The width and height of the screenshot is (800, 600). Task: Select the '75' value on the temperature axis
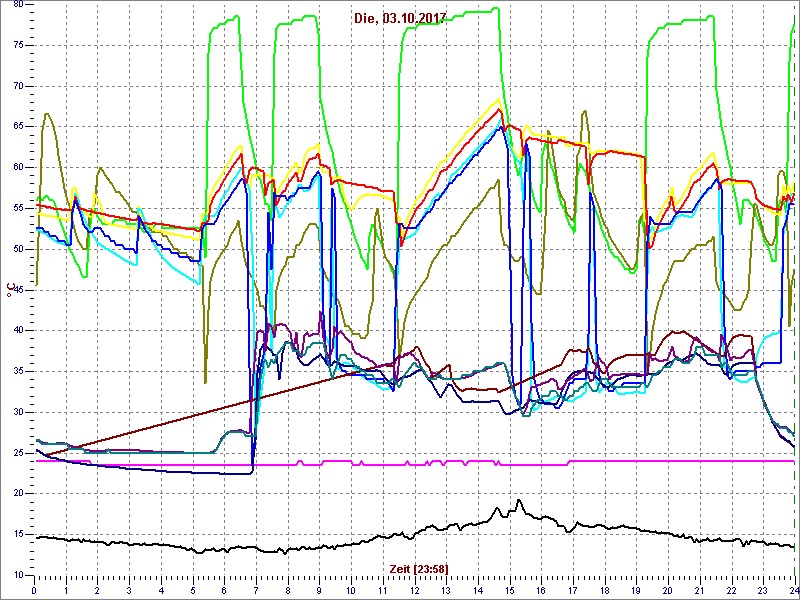(x=18, y=45)
